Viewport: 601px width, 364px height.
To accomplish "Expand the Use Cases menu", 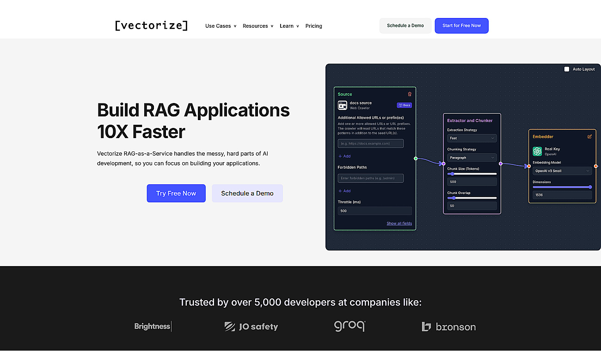I will (221, 26).
